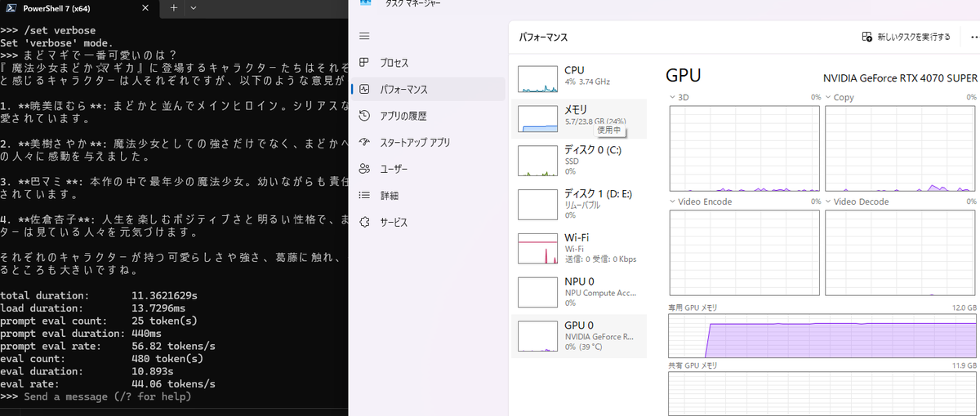The height and width of the screenshot is (416, 980).
Task: Click 新しいタスクを実行する button
Action: 906,37
